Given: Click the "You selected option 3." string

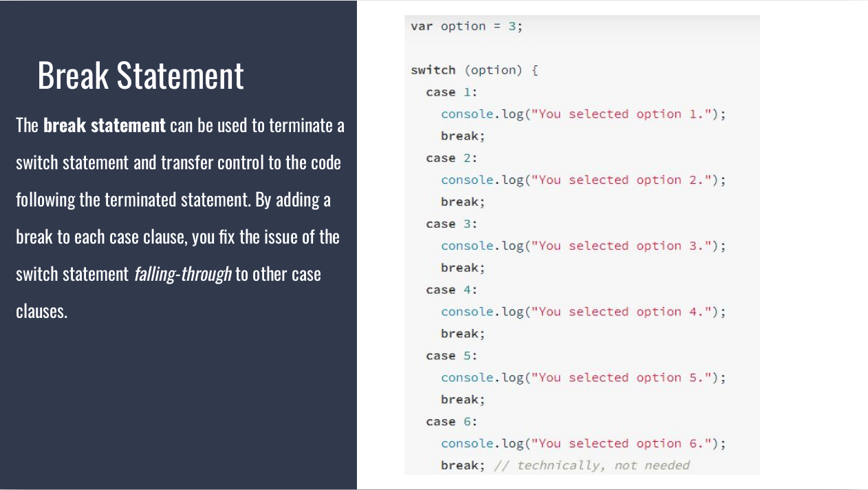Looking at the screenshot, I should tap(624, 246).
